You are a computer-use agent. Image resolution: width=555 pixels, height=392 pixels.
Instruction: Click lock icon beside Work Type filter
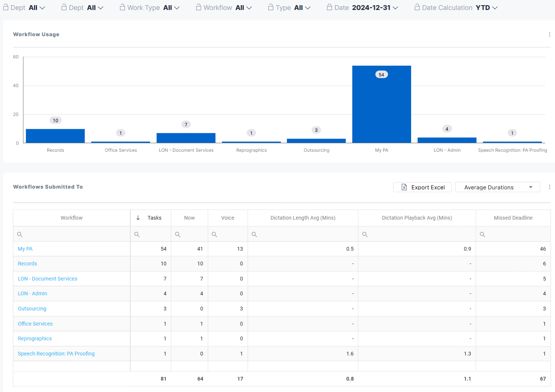click(123, 7)
